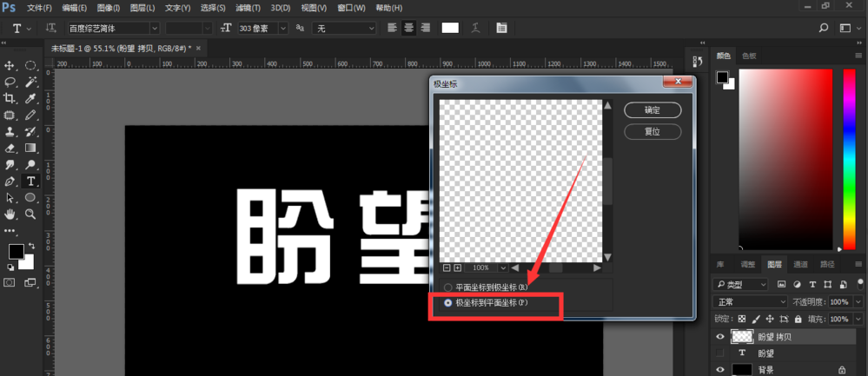Choose the Hand tool
Image resolution: width=868 pixels, height=376 pixels.
[10, 214]
